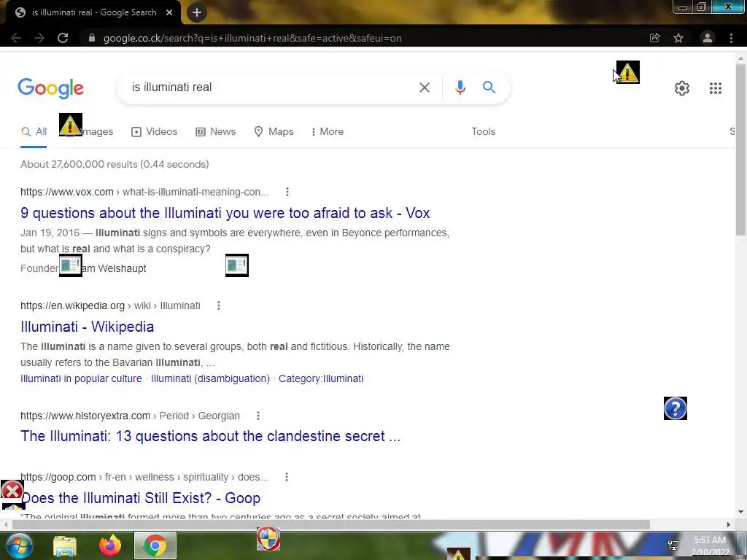Open historyextra 13 questions result
The width and height of the screenshot is (747, 560).
210,436
